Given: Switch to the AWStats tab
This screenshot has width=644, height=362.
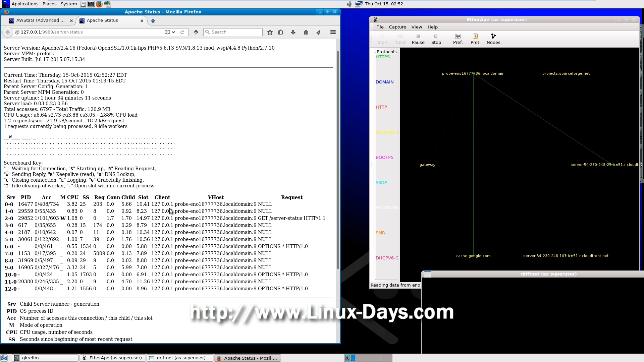Looking at the screenshot, I should (x=41, y=20).
